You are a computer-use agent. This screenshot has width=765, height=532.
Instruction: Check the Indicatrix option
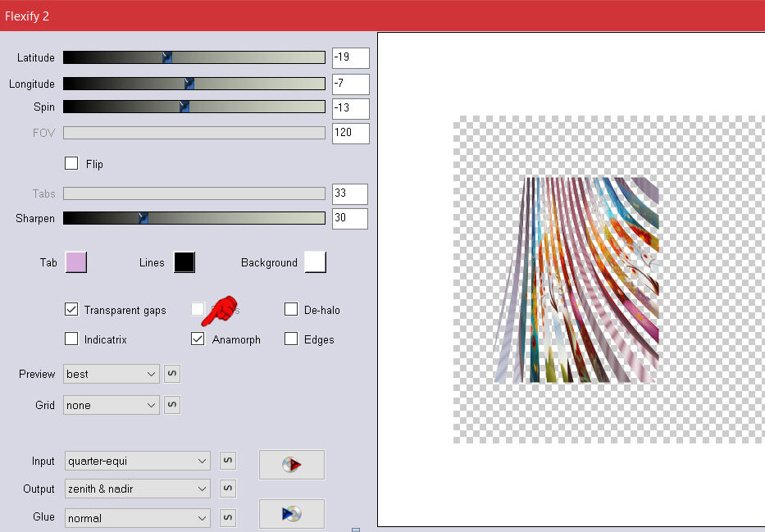(x=72, y=339)
